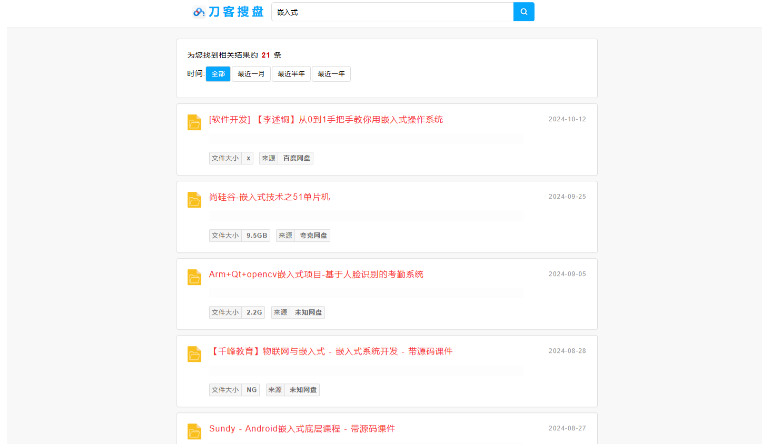Open Sundy Android嵌入式底层课程 link
The height and width of the screenshot is (444, 762).
click(x=302, y=428)
